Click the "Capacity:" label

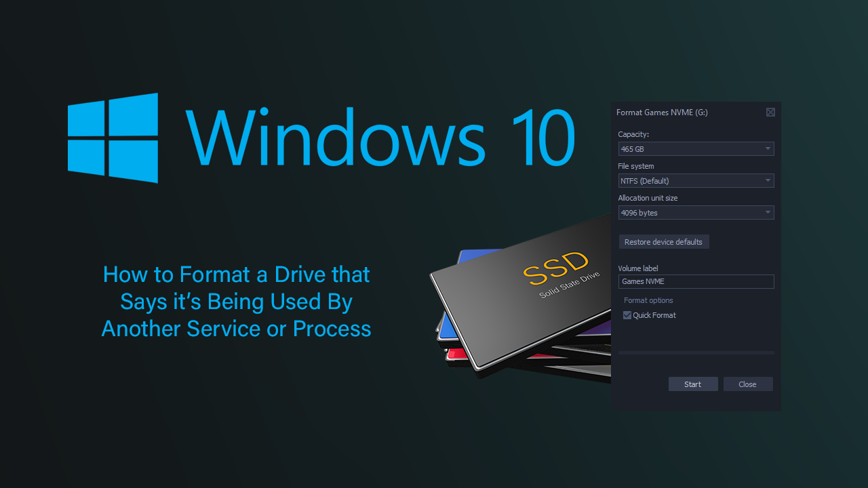point(633,134)
